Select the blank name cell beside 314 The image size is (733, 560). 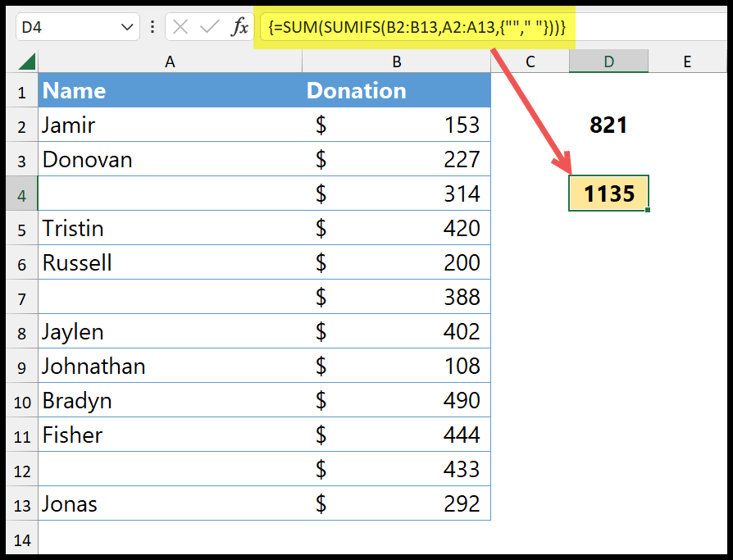pyautogui.click(x=171, y=193)
